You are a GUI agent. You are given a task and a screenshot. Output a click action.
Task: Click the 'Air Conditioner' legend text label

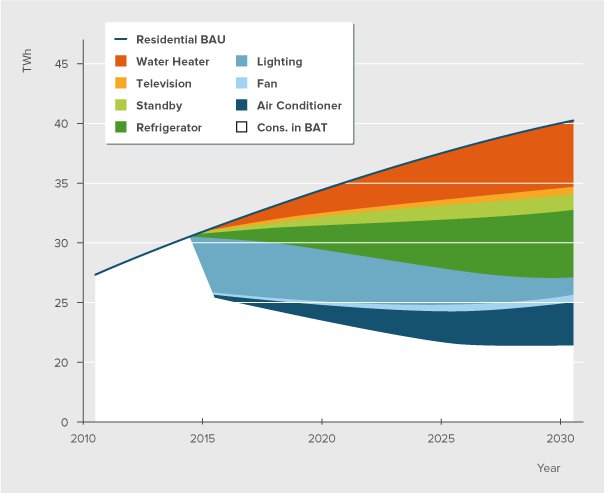pyautogui.click(x=299, y=106)
